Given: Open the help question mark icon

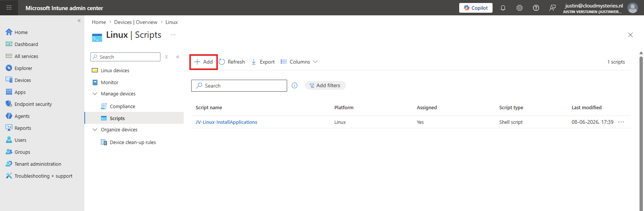Looking at the screenshot, I should (536, 8).
